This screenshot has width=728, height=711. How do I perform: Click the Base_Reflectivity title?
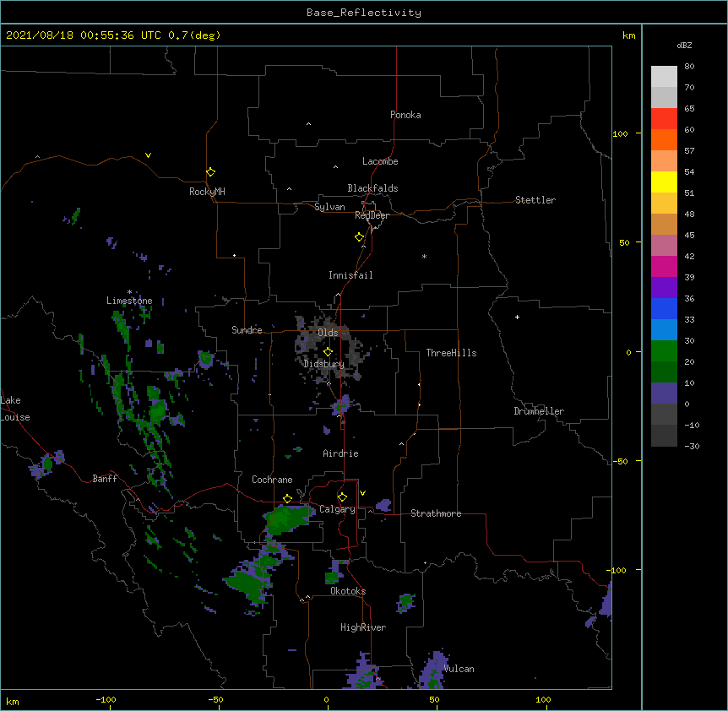point(364,13)
